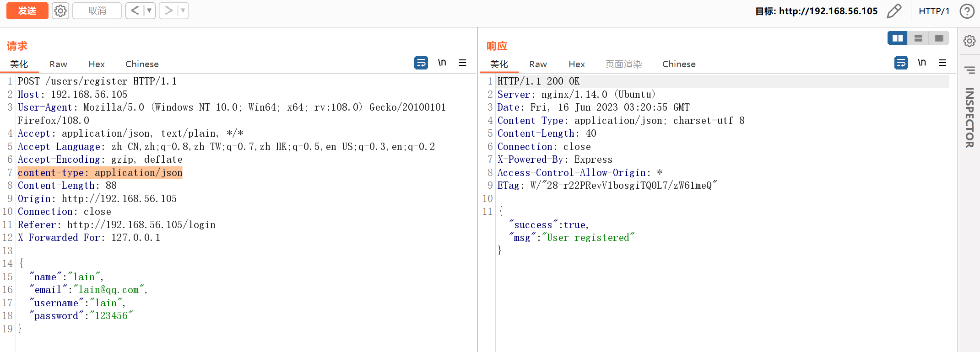This screenshot has width=980, height=352.
Task: Select stacked horizontal layout icon
Action: (918, 38)
